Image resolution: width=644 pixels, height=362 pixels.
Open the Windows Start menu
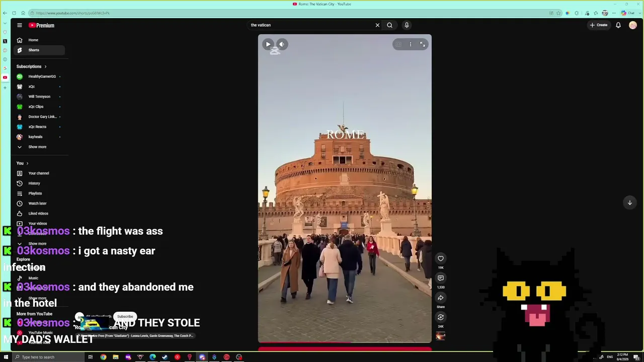6,357
